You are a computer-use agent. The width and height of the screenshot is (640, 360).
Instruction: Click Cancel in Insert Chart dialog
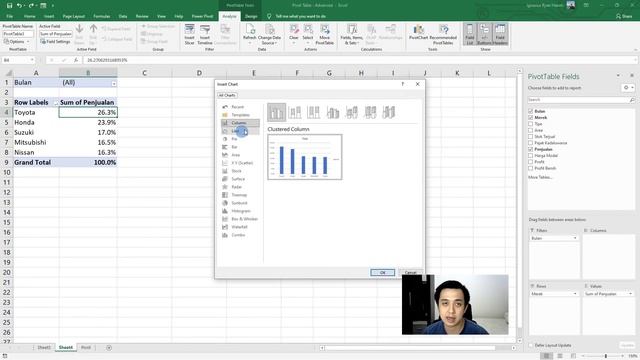pyautogui.click(x=411, y=272)
